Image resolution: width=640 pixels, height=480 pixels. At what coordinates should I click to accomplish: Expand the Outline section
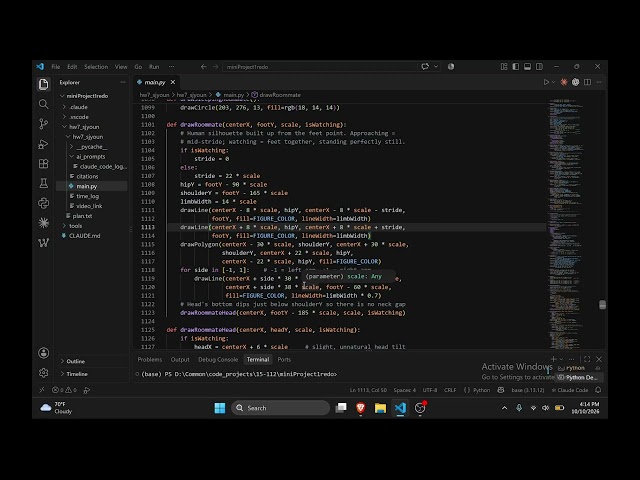click(x=75, y=361)
